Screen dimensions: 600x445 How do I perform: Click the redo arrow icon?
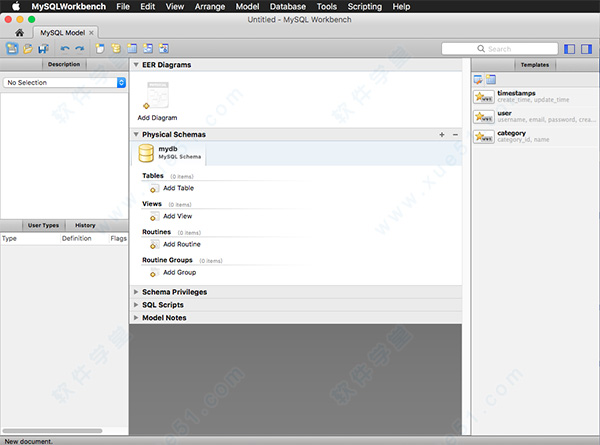tap(80, 49)
